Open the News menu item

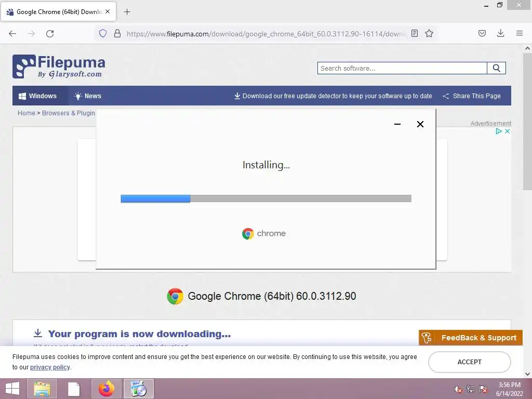coord(88,96)
